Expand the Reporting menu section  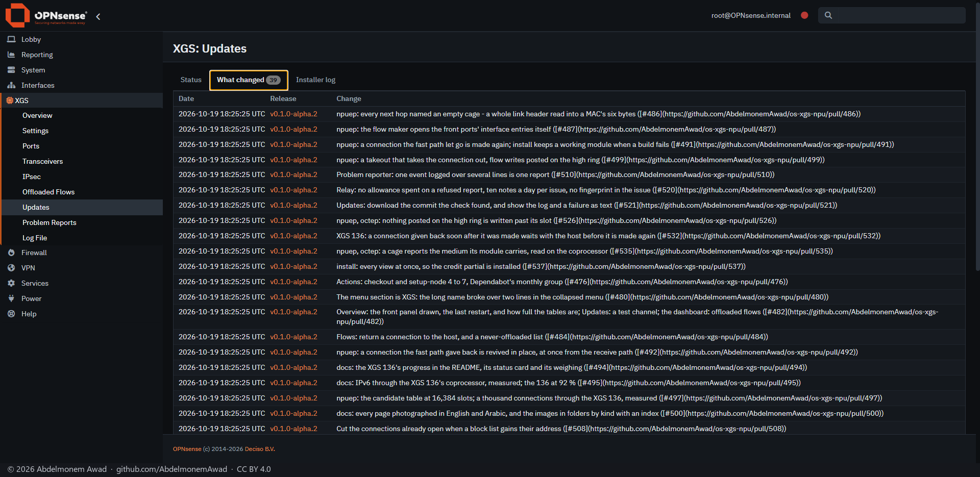82,55
